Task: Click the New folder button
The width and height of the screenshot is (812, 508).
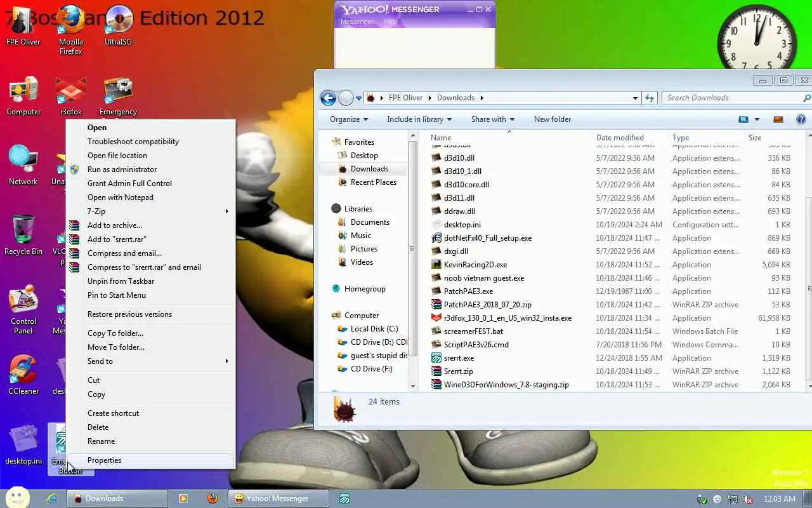Action: coord(553,119)
